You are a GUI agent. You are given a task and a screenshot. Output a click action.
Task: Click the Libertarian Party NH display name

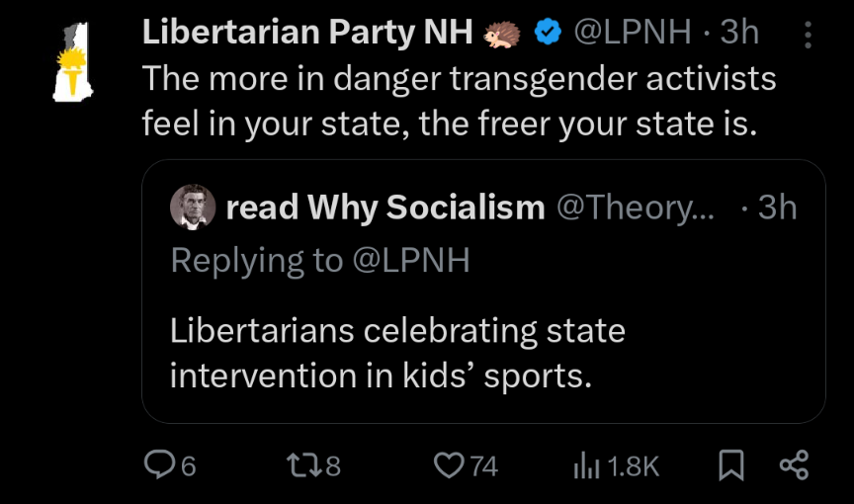click(307, 33)
